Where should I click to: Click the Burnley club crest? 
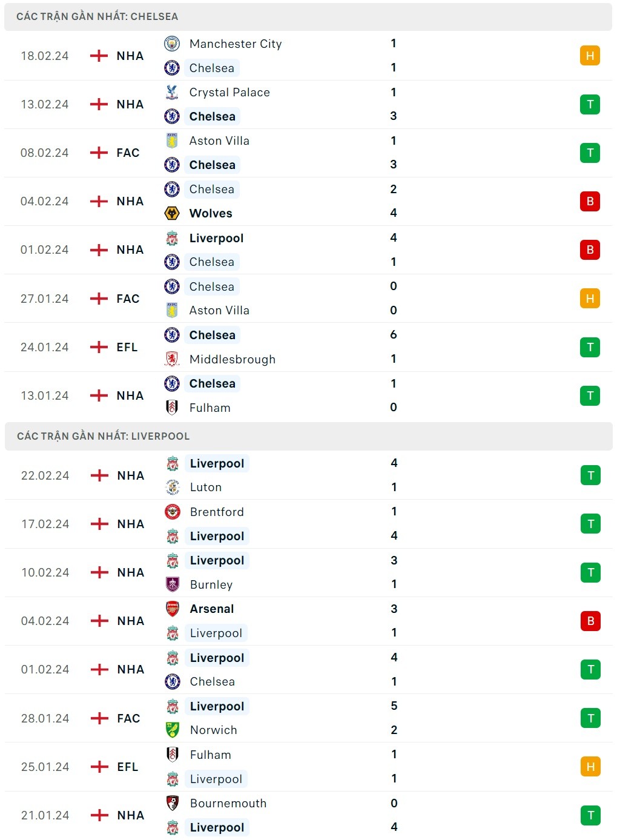(x=173, y=584)
